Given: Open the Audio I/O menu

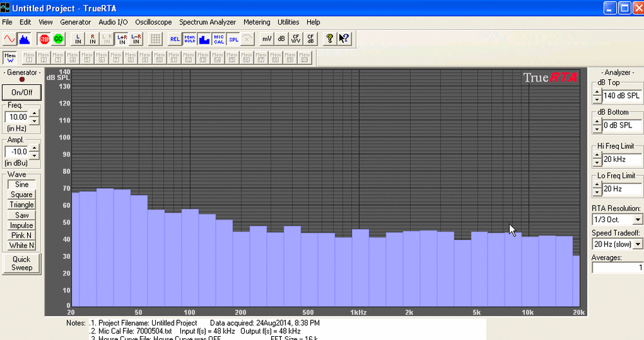Looking at the screenshot, I should click(113, 22).
